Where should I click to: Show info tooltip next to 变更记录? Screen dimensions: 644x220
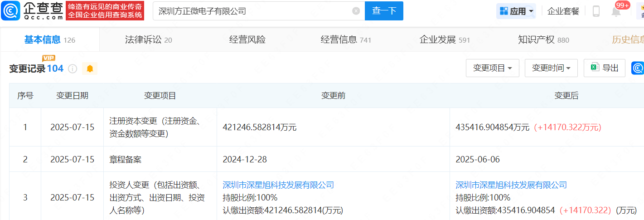click(73, 68)
